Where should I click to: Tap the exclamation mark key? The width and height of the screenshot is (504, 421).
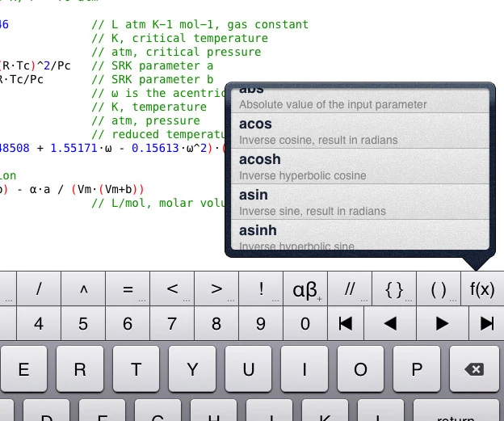261,288
